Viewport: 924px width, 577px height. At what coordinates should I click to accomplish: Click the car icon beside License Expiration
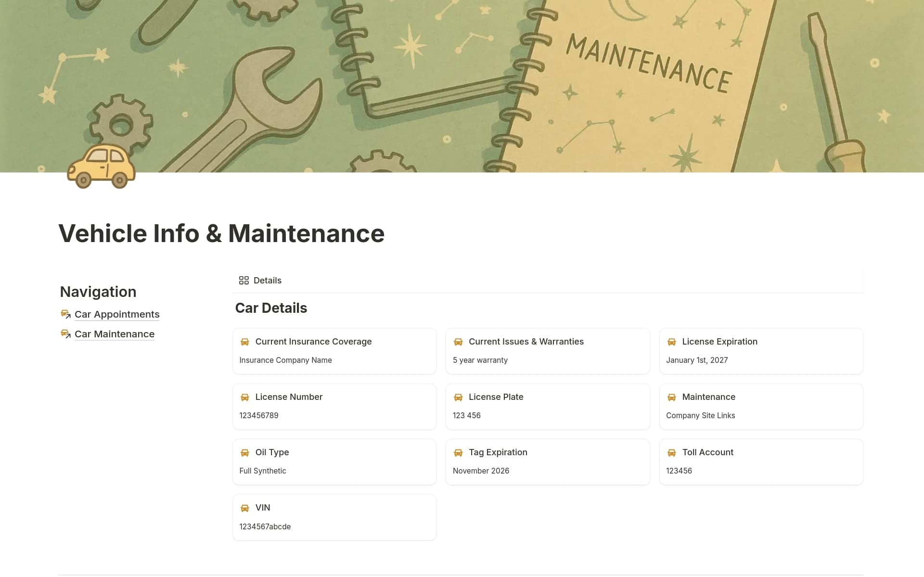(672, 342)
